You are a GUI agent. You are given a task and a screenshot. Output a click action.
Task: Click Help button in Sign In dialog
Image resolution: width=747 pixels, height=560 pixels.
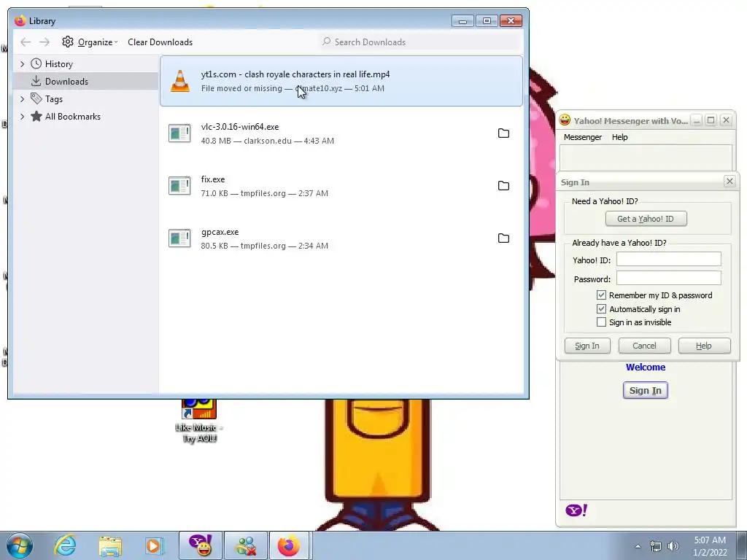pos(704,346)
